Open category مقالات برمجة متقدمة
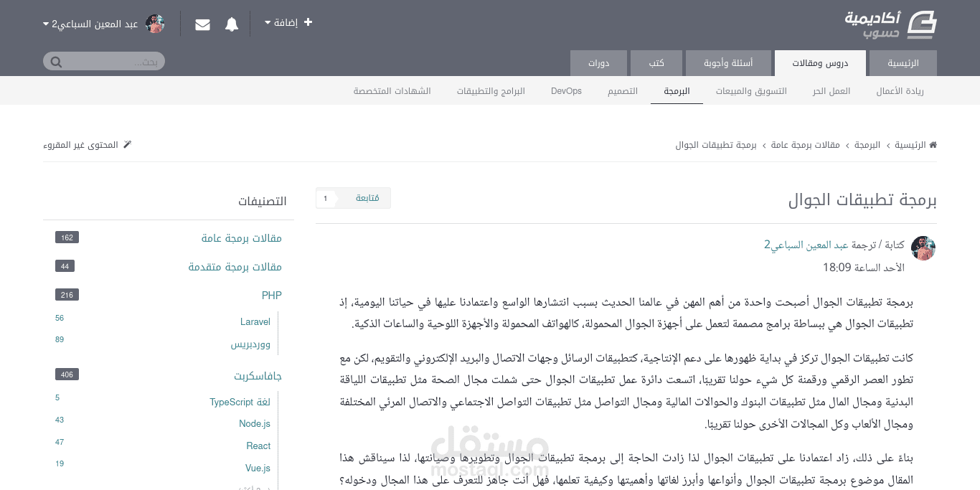This screenshot has height=490, width=980. point(235,267)
